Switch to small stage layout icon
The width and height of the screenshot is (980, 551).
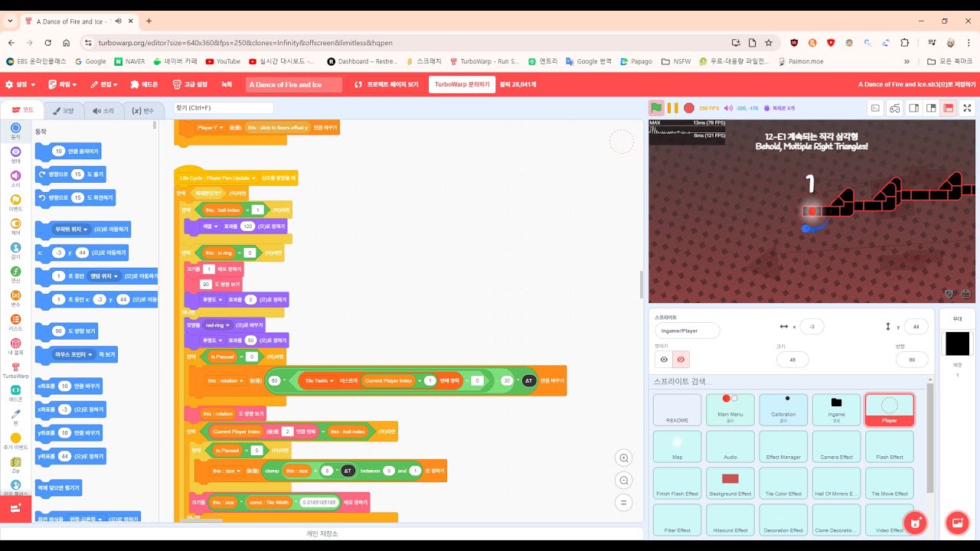(x=914, y=109)
